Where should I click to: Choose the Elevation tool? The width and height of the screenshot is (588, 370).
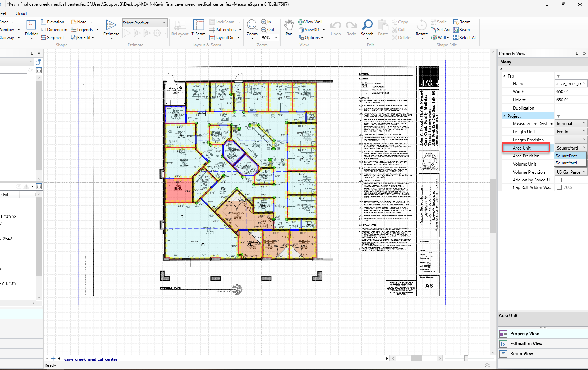52,22
